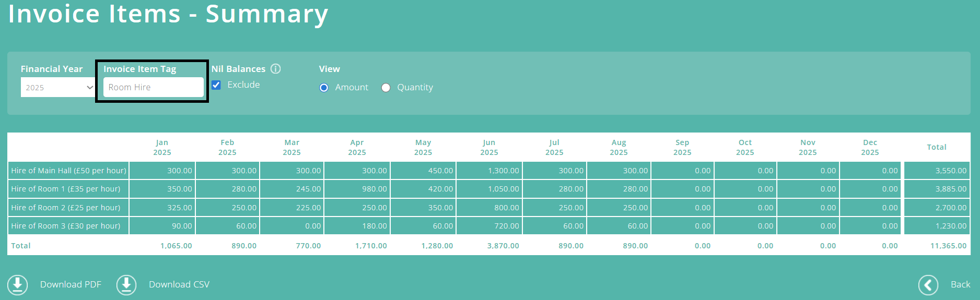Screen dimensions: 980x300
Task: Untick the Exclude nil balances checkbox
Action: (216, 85)
